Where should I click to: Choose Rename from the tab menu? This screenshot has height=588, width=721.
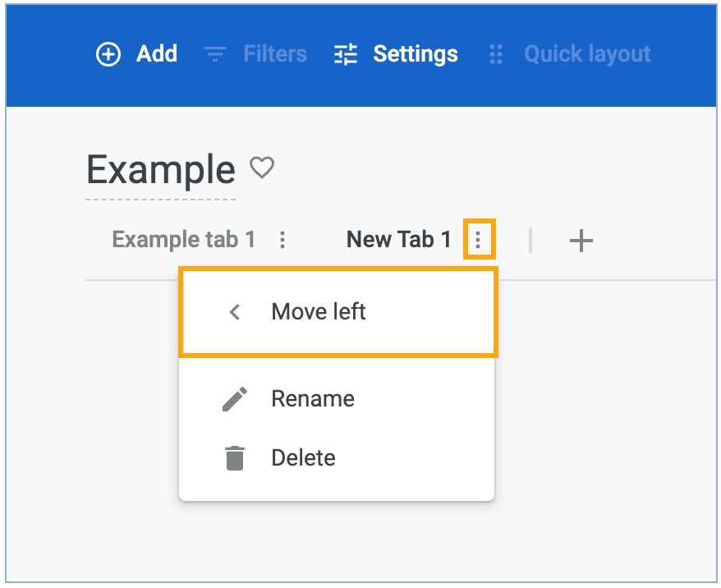[x=313, y=399]
